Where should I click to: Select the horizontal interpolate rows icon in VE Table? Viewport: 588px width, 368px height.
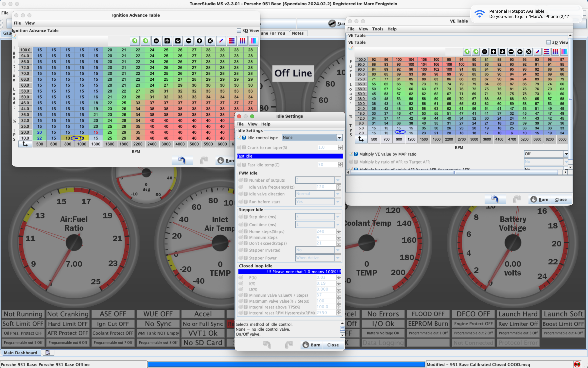coord(546,52)
